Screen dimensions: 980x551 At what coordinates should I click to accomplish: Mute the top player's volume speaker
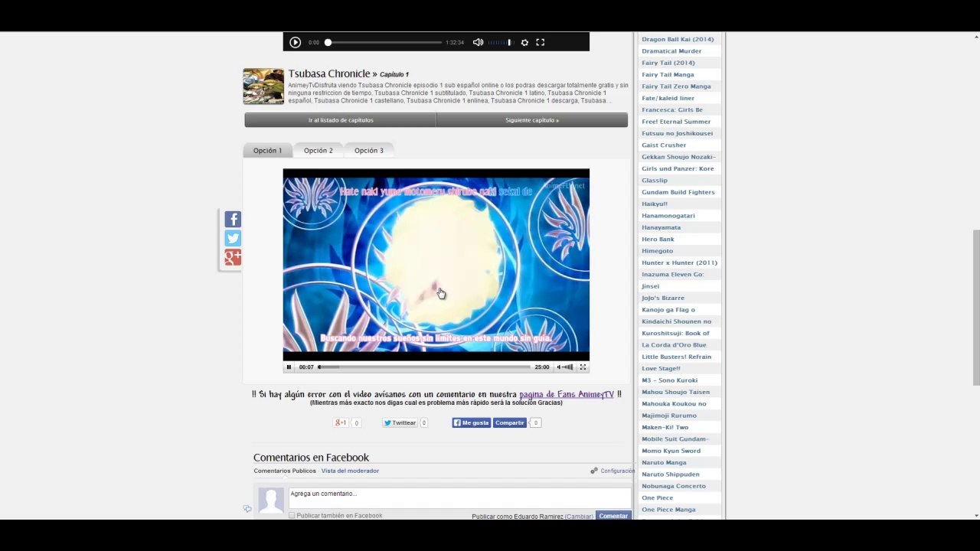[x=478, y=42]
